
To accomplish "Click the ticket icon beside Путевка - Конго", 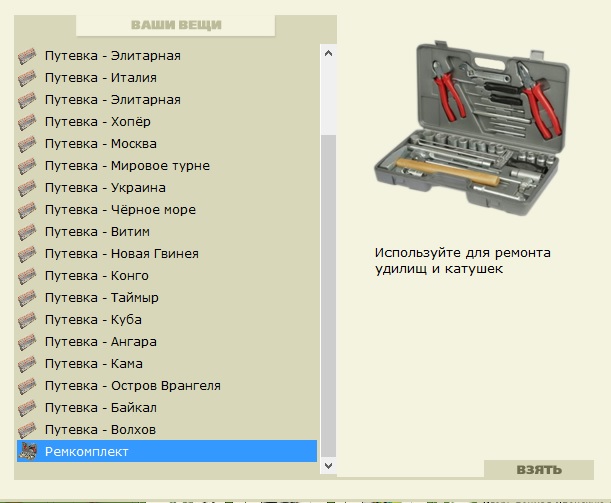I will tap(27, 276).
